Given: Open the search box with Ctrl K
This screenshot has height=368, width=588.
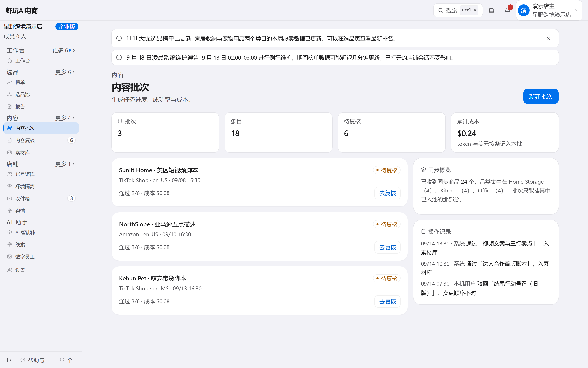Looking at the screenshot, I should pyautogui.click(x=458, y=10).
